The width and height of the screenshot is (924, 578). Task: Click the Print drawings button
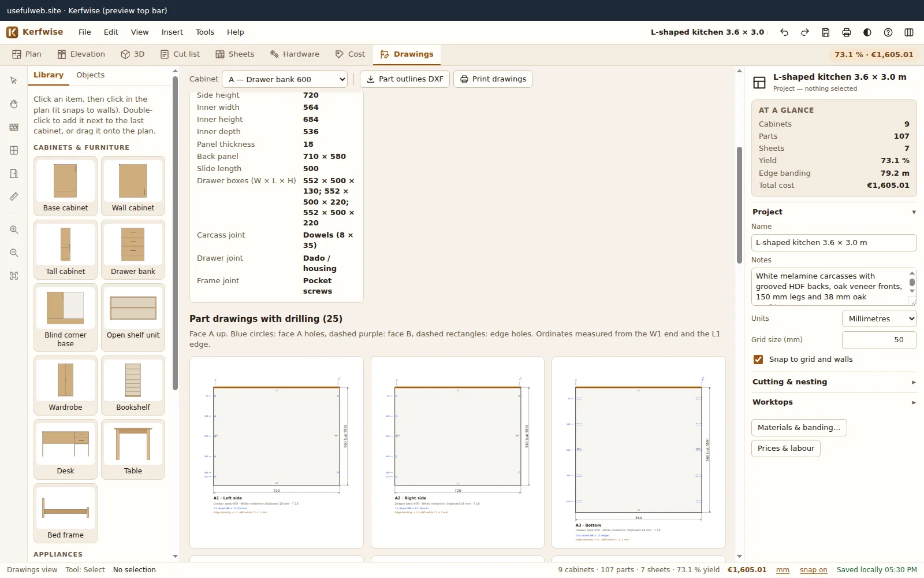click(x=493, y=79)
